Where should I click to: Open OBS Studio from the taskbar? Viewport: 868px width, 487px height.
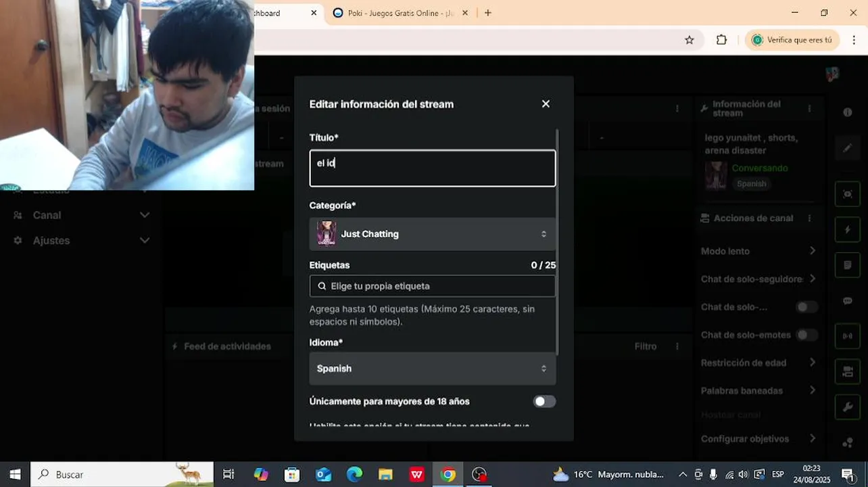[479, 475]
